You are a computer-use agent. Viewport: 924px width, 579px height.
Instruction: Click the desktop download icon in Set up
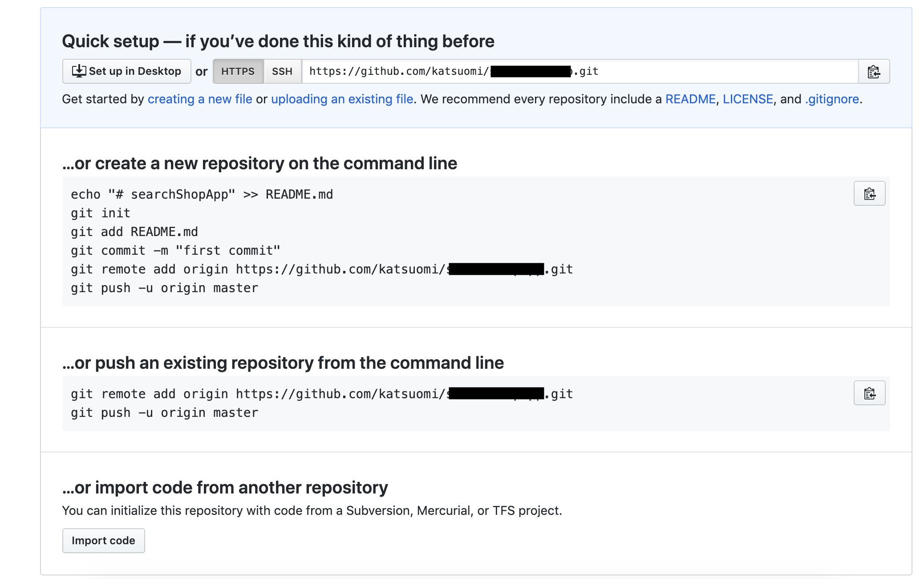point(79,71)
